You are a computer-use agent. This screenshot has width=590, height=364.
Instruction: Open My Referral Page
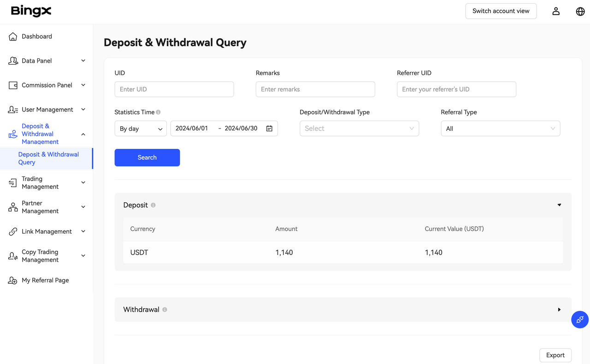click(x=45, y=280)
